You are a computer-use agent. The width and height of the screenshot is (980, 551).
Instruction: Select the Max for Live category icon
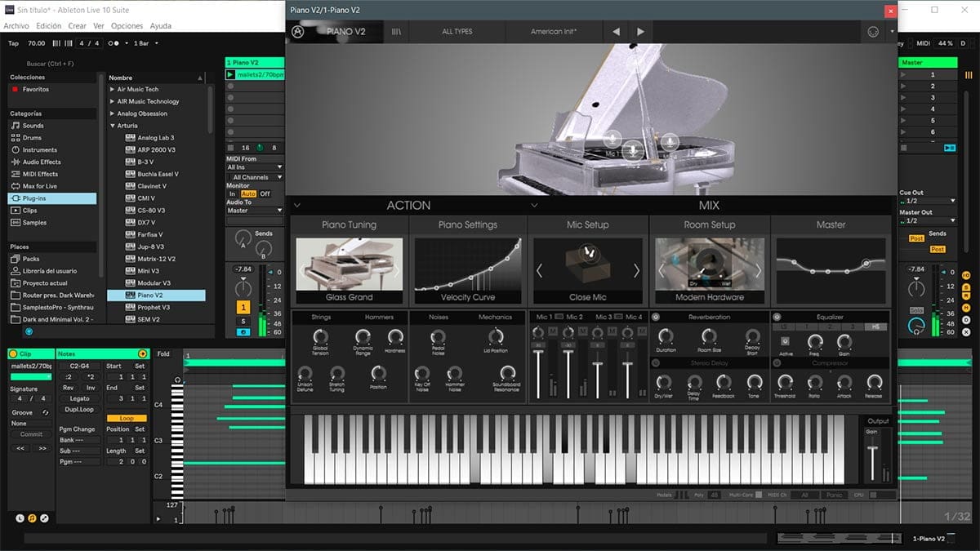pyautogui.click(x=15, y=186)
